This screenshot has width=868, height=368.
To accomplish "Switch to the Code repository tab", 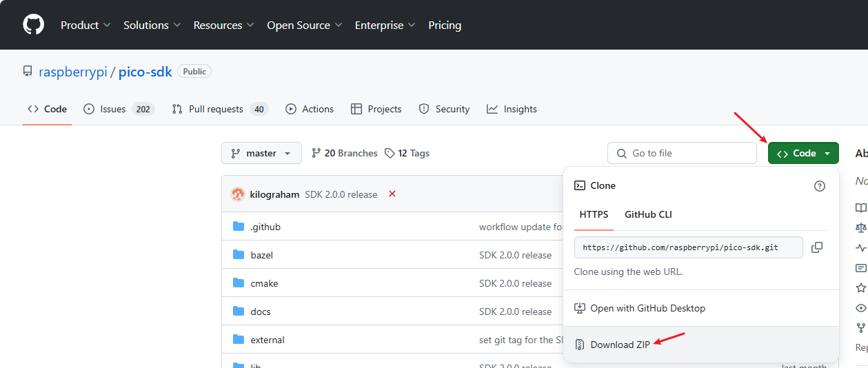I will coord(47,109).
